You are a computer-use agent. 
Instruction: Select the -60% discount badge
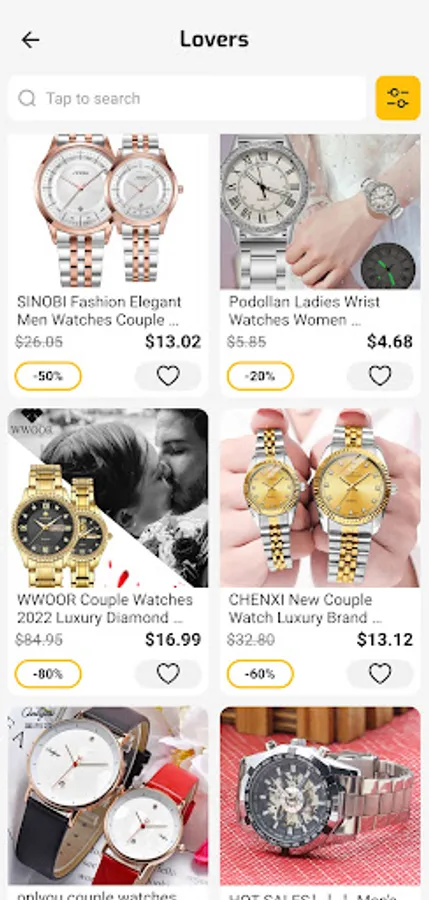tap(260, 674)
